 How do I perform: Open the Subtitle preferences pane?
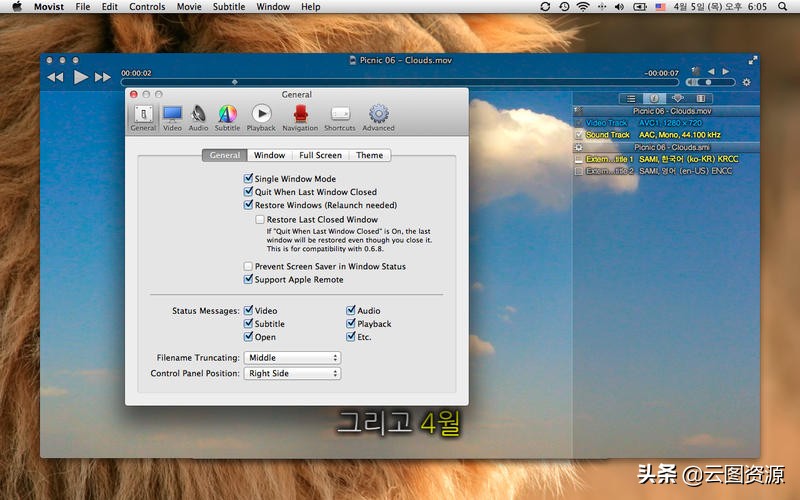click(227, 117)
